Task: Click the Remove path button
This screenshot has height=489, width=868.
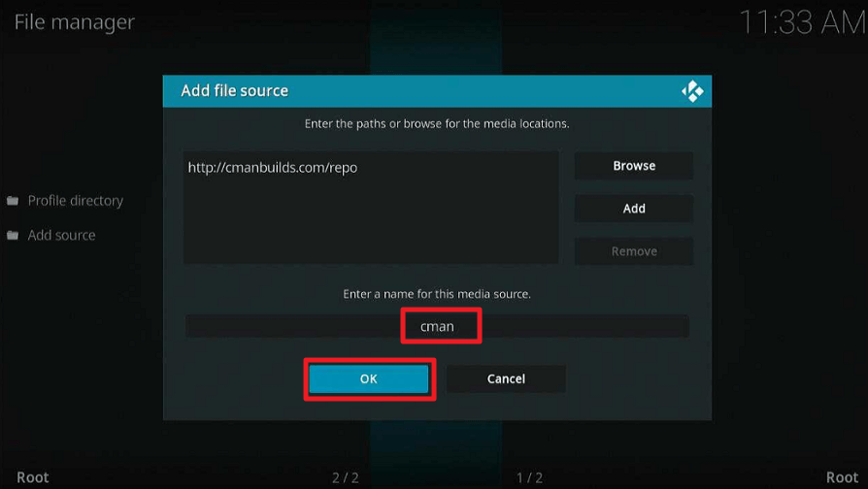Action: [634, 251]
